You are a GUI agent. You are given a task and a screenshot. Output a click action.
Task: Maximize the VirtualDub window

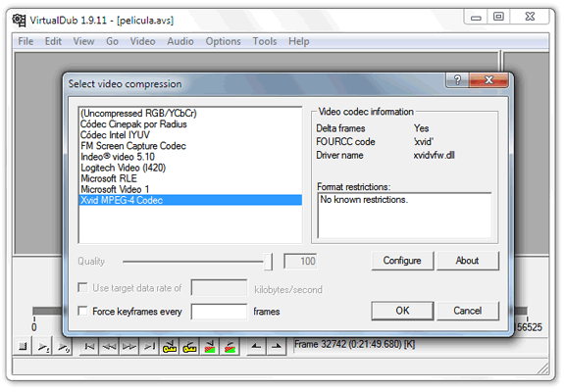coord(498,17)
